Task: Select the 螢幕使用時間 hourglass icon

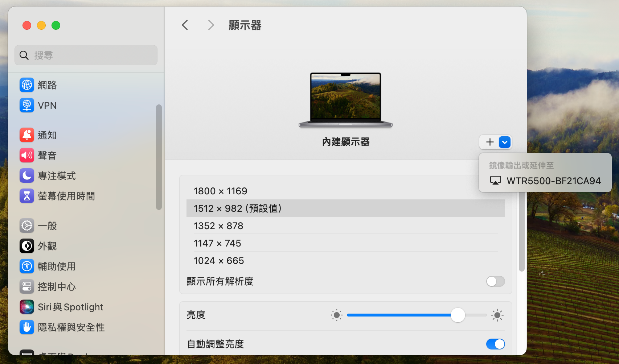Action: pos(27,196)
